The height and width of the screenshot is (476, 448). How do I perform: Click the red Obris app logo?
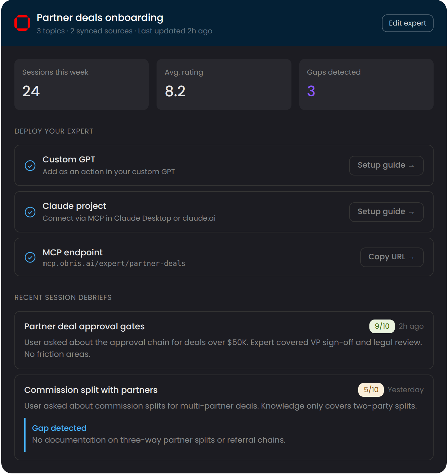(x=22, y=23)
